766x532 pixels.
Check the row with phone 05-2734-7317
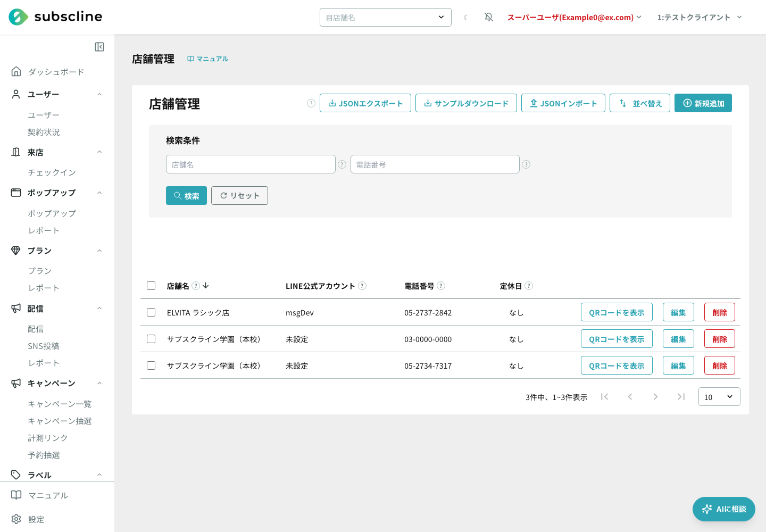151,365
